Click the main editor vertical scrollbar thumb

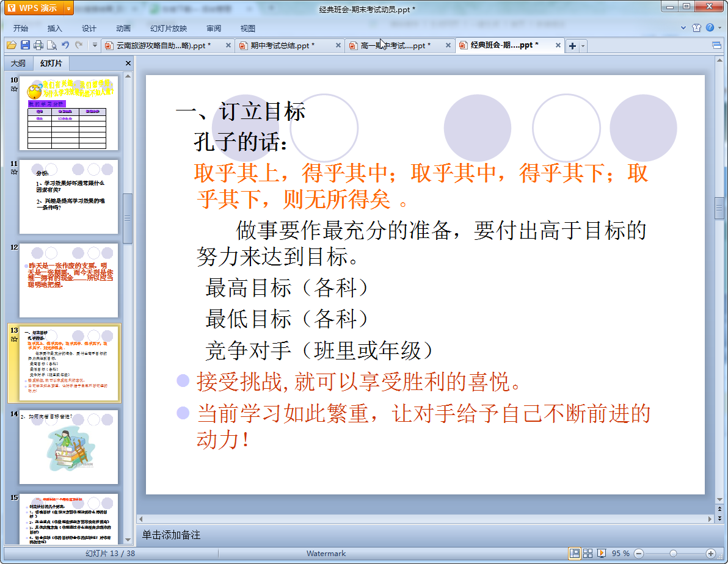tap(719, 208)
